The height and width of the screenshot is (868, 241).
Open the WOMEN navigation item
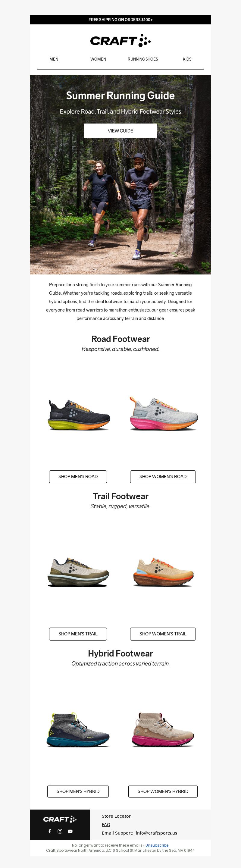click(98, 59)
